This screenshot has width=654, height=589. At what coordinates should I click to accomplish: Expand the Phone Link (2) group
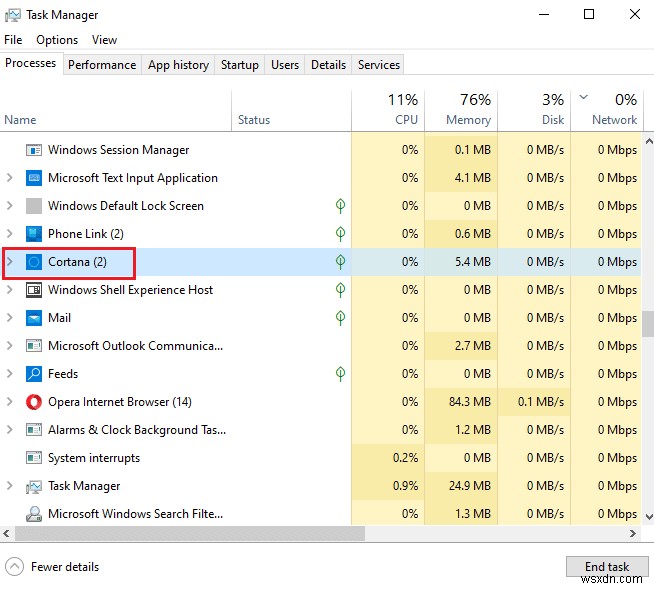(10, 234)
